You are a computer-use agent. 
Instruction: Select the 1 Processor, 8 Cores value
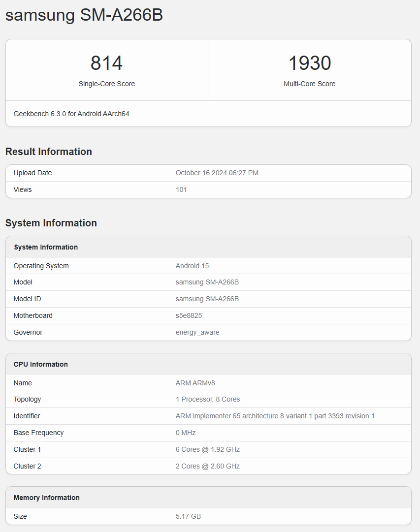pos(208,399)
